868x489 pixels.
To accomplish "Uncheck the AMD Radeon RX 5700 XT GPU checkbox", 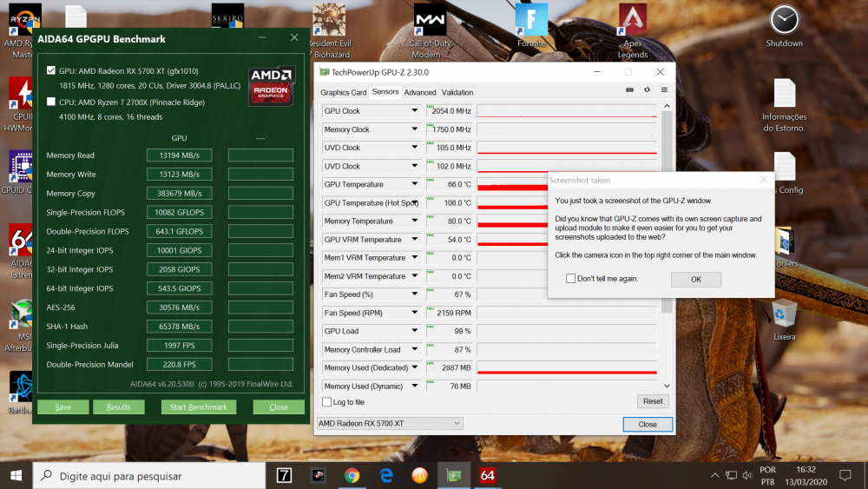I will coord(51,70).
